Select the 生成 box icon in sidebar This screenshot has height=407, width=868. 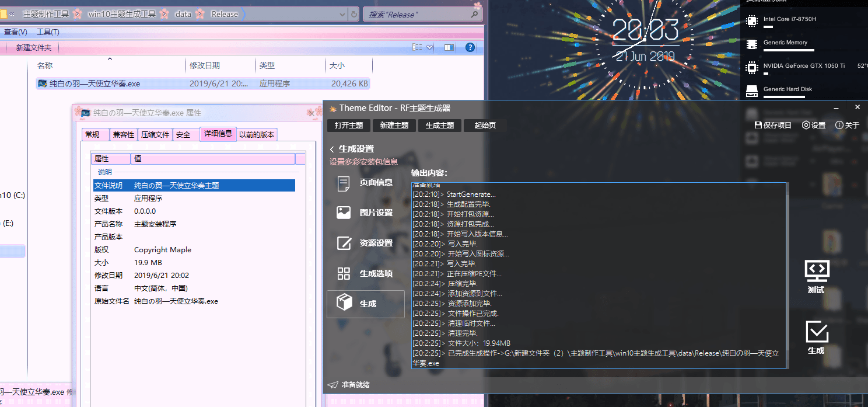(344, 302)
